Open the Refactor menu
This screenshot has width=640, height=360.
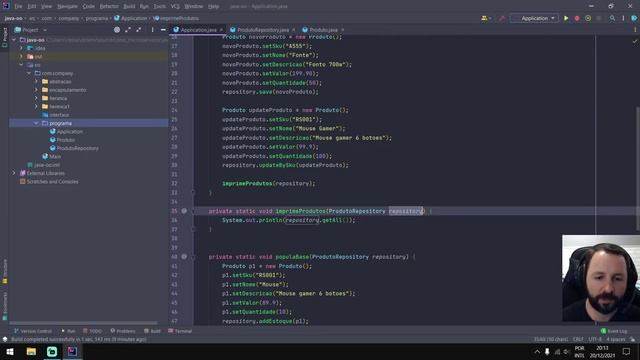109,7
